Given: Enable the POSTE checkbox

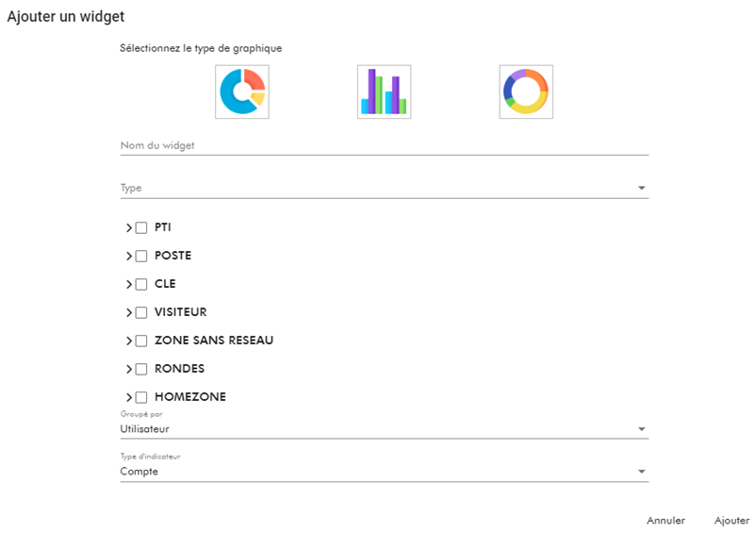Looking at the screenshot, I should tap(141, 256).
